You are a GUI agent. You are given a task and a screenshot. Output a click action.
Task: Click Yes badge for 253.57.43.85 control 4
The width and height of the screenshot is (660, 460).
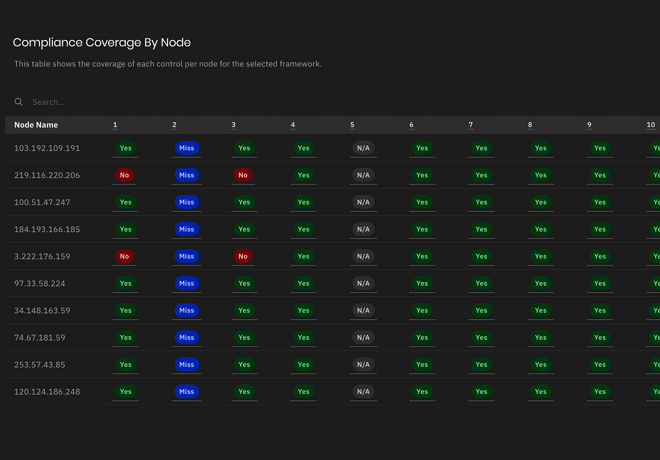(x=303, y=364)
